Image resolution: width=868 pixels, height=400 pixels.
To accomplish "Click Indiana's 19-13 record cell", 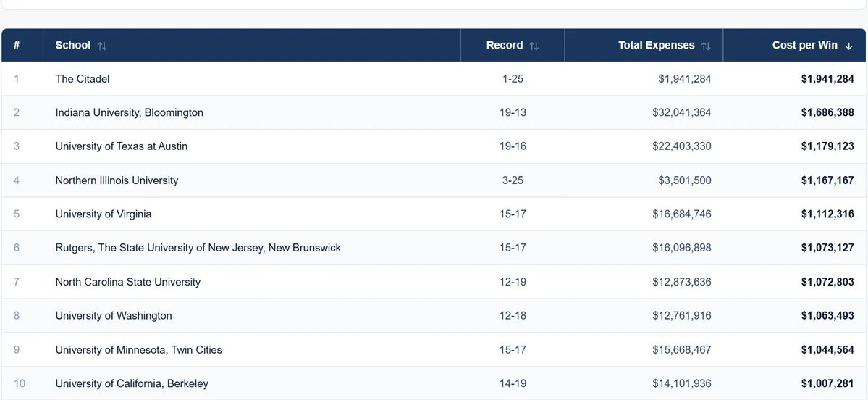I will (x=513, y=112).
